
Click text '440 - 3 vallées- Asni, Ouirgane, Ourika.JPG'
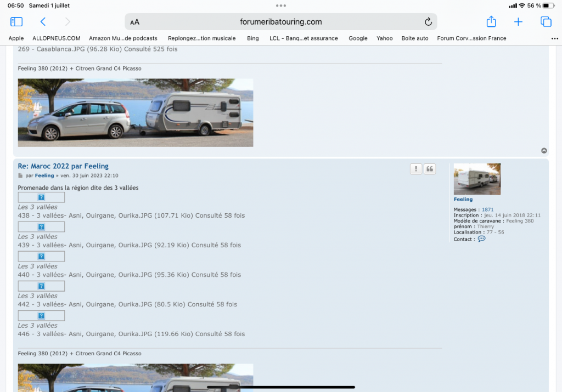85,275
